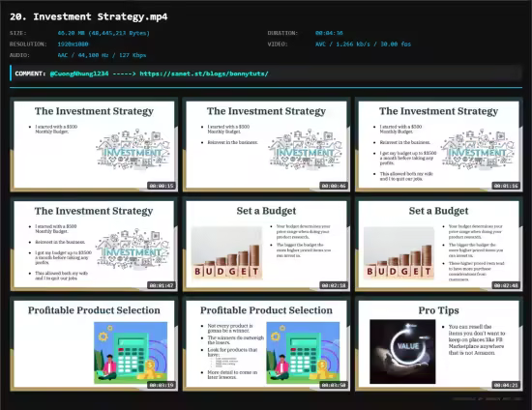Click the 'DURATION:' label
The image size is (532, 410).
pos(282,33)
